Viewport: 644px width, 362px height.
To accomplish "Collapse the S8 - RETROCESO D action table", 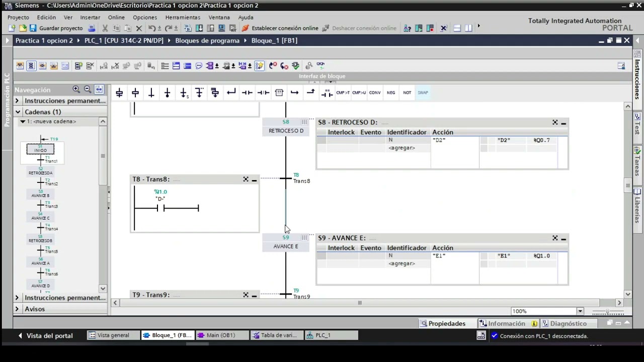I will tap(564, 123).
